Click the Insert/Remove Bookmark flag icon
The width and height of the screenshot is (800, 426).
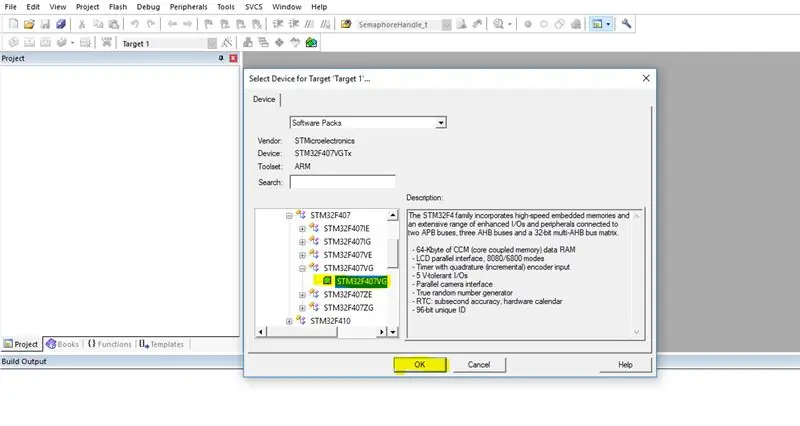(x=208, y=24)
